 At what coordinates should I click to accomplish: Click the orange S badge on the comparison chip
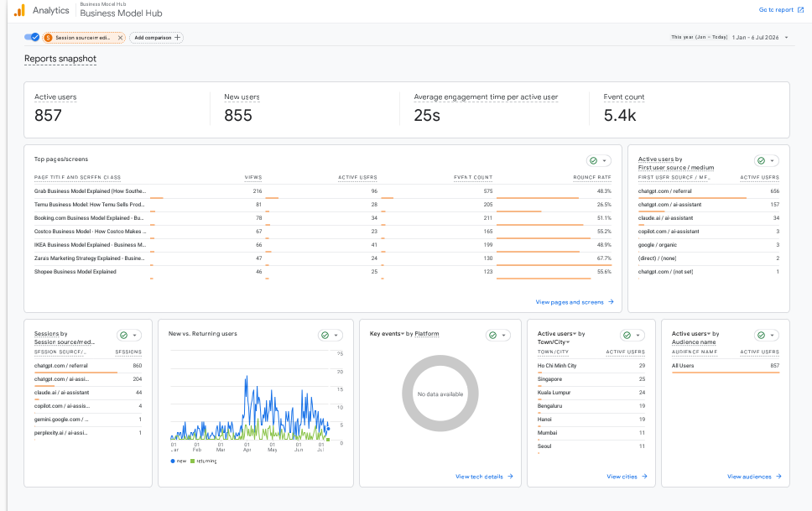(48, 38)
